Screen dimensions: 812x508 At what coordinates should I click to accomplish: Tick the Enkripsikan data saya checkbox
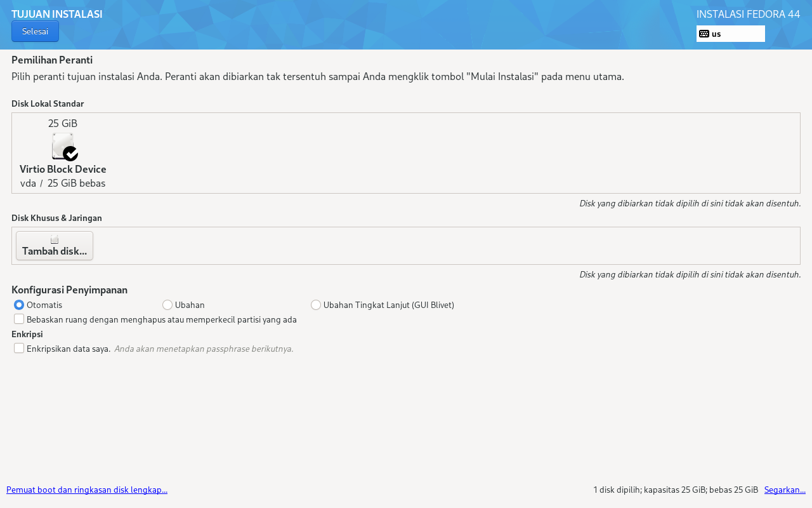click(x=19, y=348)
